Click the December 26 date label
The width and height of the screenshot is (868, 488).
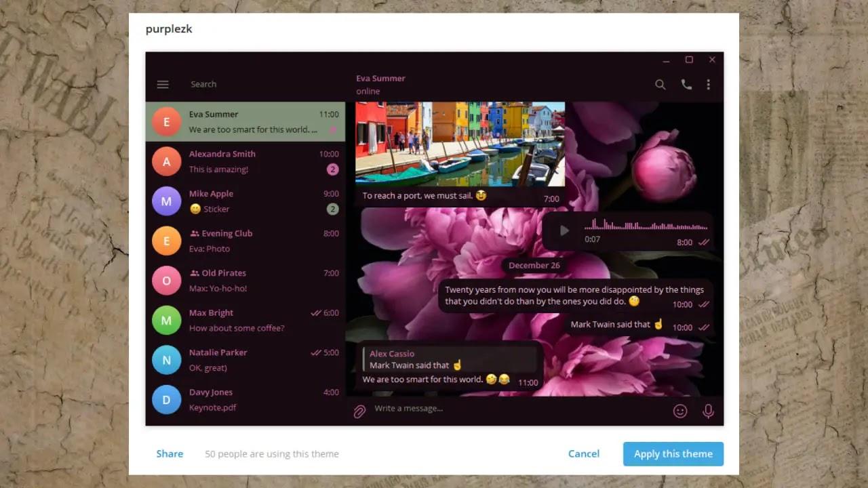[x=534, y=265]
